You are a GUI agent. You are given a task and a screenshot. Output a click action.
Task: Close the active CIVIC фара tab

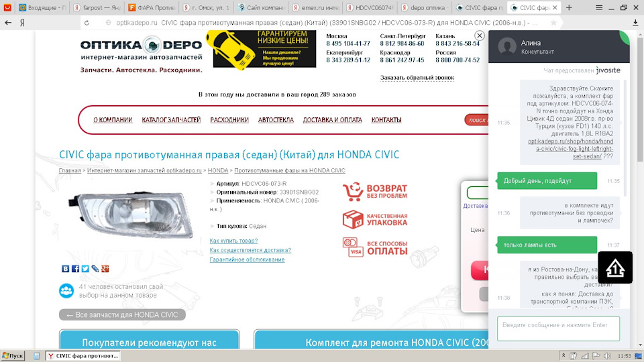coord(555,7)
